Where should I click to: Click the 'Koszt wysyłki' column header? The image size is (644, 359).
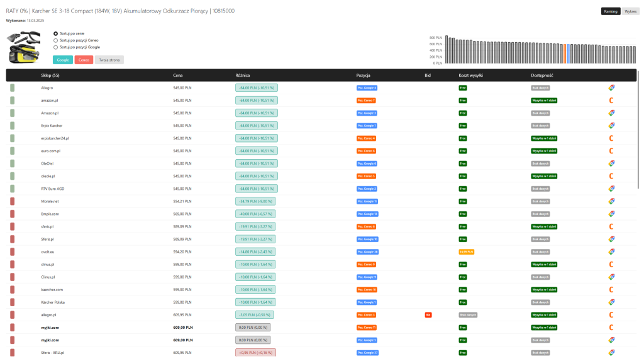470,75
